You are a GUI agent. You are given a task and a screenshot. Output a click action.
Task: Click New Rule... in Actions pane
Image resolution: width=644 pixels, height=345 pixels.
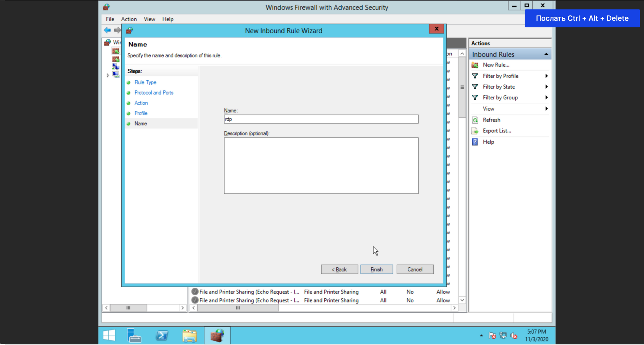(x=496, y=65)
